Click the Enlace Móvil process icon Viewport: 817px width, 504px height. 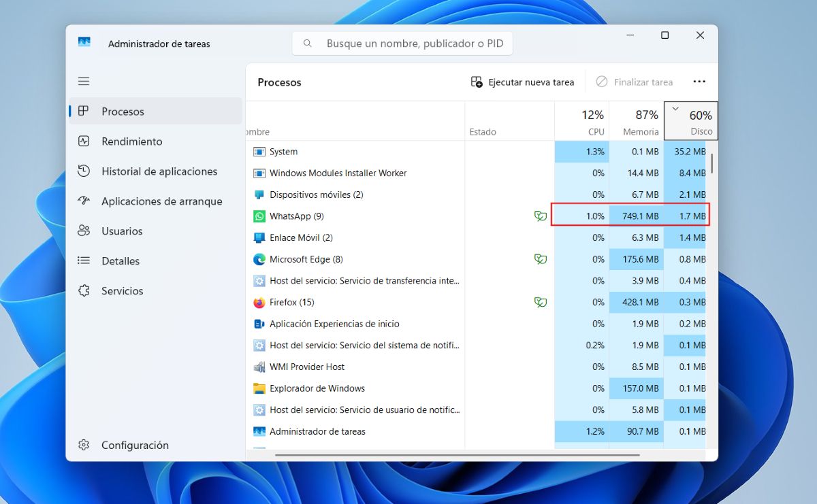coord(259,237)
